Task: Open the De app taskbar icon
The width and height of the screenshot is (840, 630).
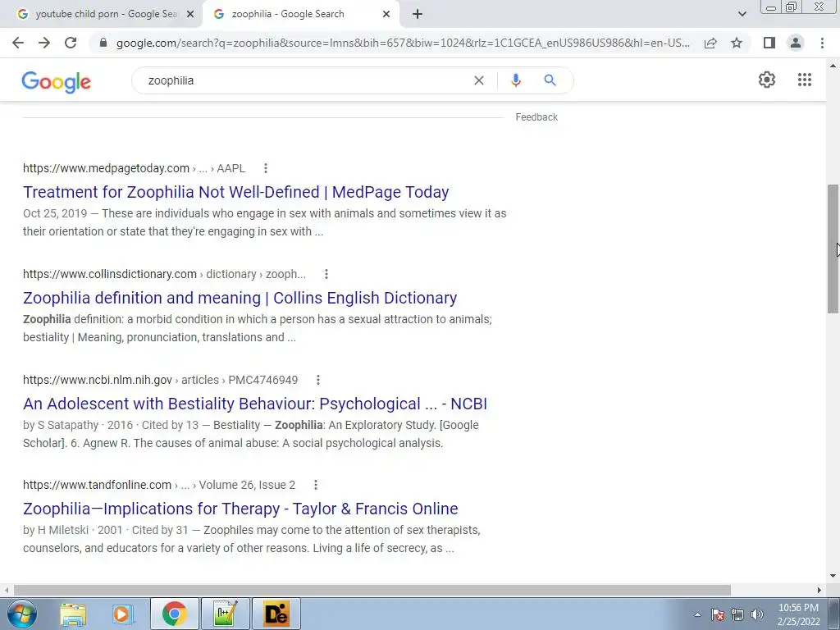Action: [276, 614]
